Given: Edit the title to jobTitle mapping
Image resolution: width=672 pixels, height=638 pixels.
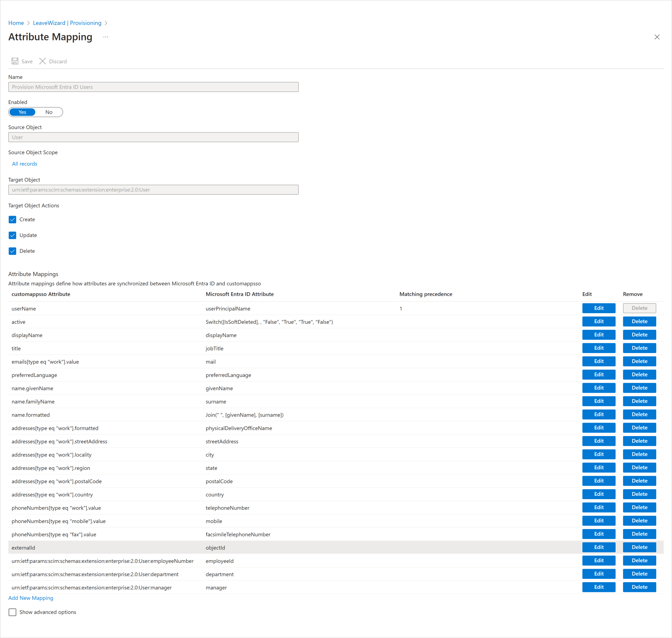Looking at the screenshot, I should coord(598,348).
